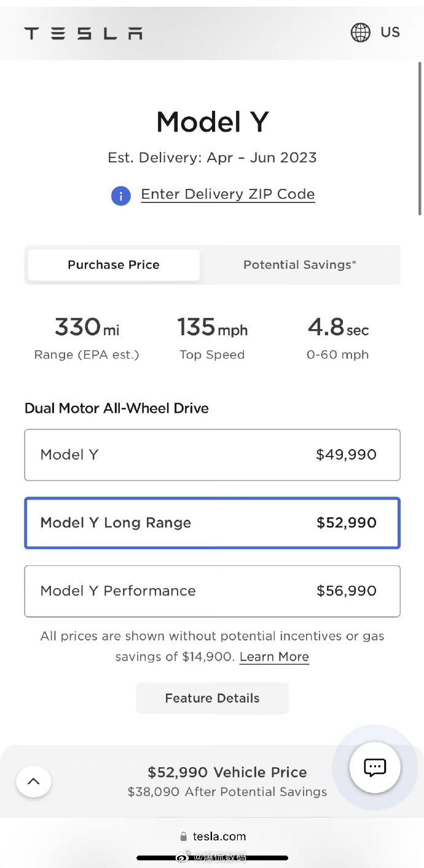Open the globe region selector icon
The width and height of the screenshot is (424, 868).
[361, 32]
